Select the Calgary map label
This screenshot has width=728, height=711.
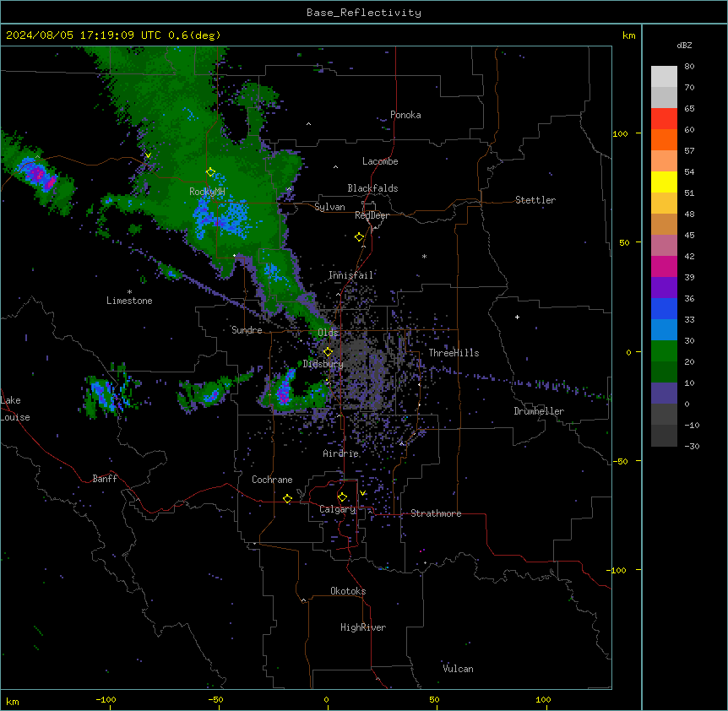point(338,509)
